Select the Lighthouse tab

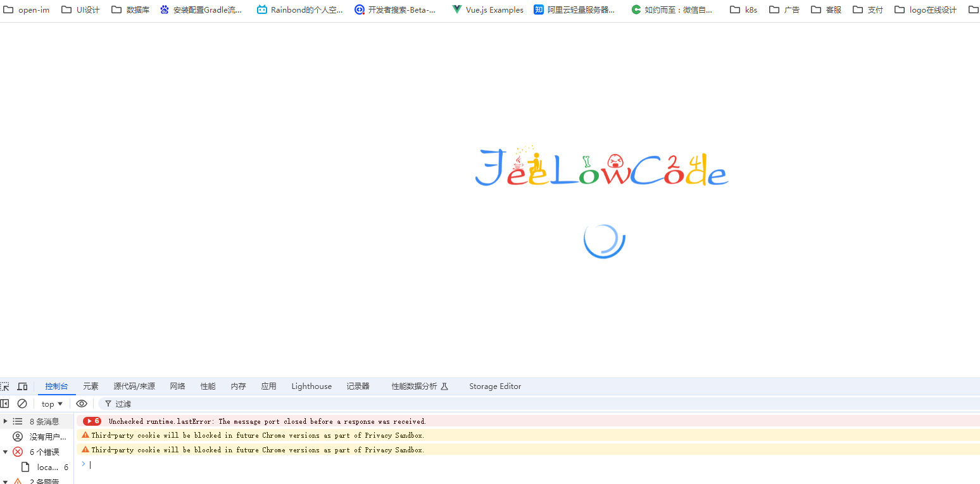tap(311, 386)
